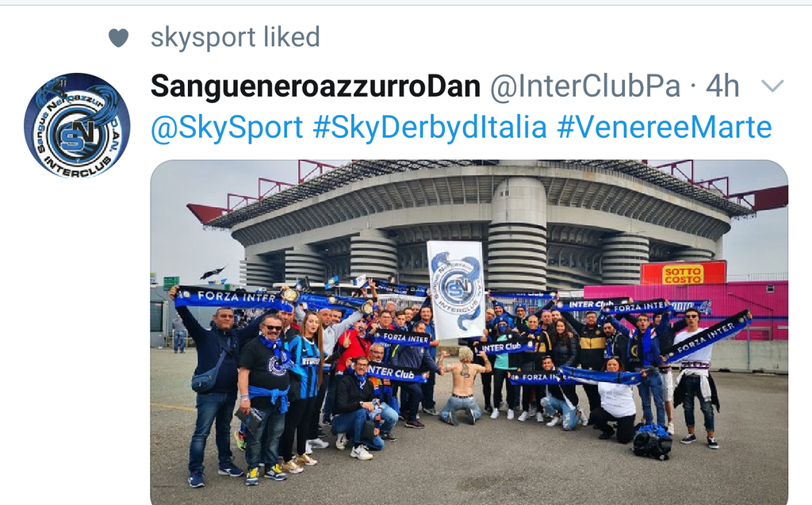Click the heart icon beside 'skysport liked'
The height and width of the screenshot is (505, 812).
[118, 38]
